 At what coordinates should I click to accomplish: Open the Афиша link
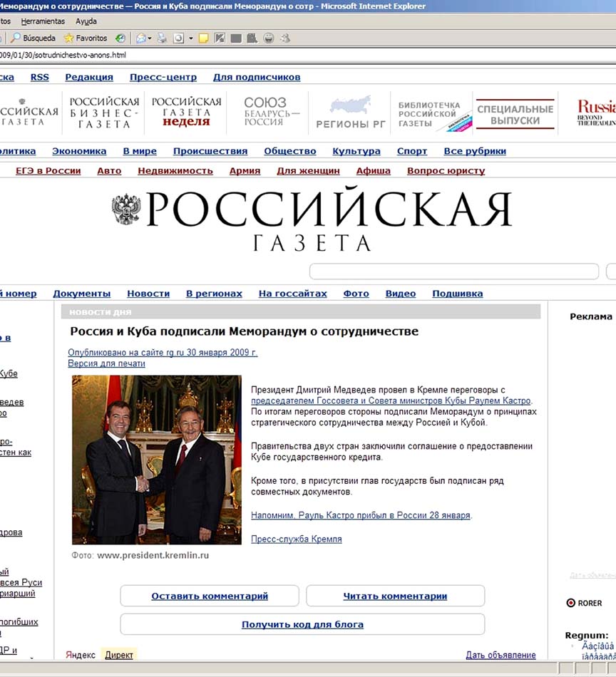[373, 170]
